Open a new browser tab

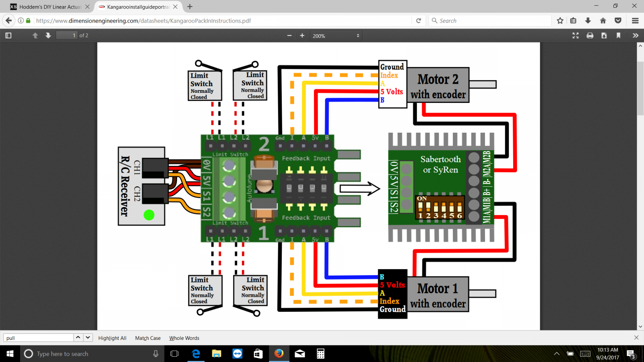tap(190, 7)
